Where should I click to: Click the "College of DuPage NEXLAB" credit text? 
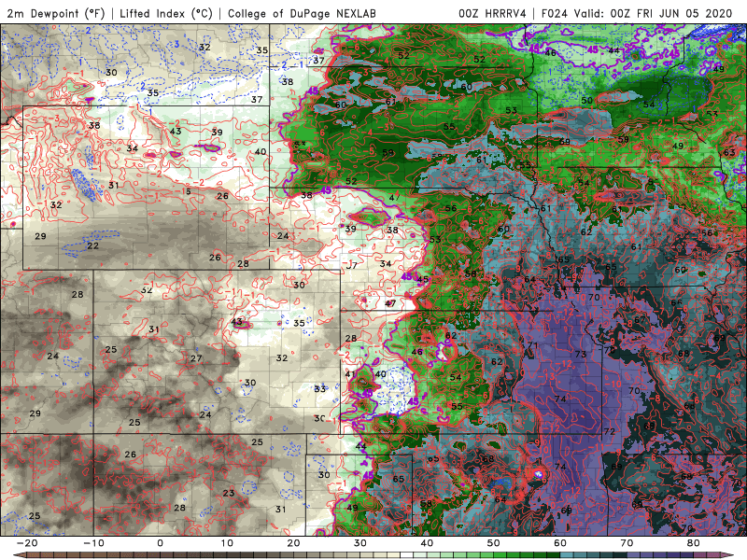click(302, 13)
